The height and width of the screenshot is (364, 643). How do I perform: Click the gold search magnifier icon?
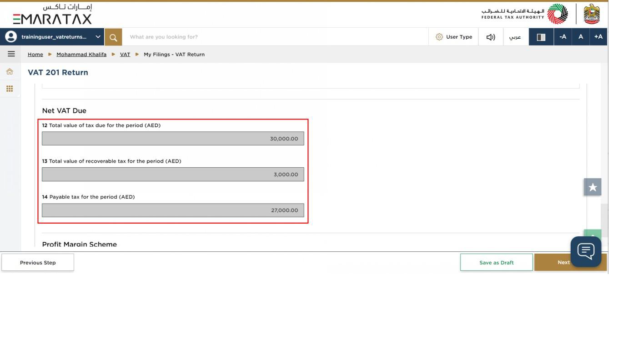click(113, 37)
